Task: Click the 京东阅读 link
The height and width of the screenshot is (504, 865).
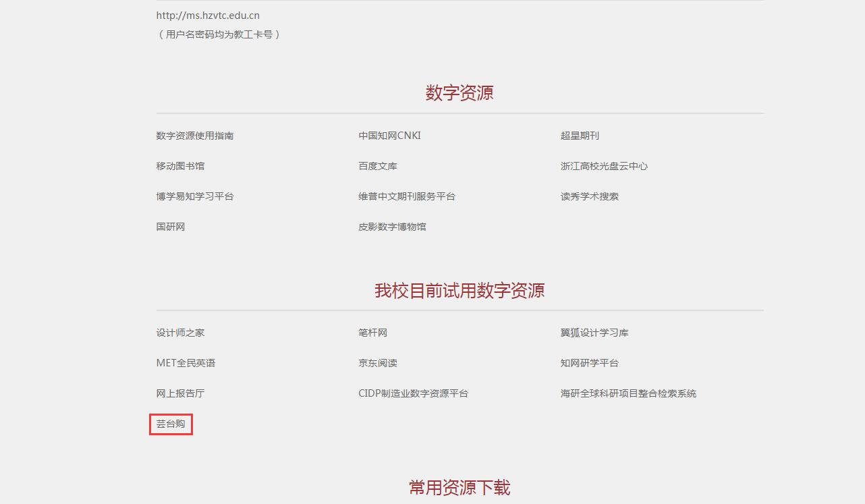Action: coord(378,363)
